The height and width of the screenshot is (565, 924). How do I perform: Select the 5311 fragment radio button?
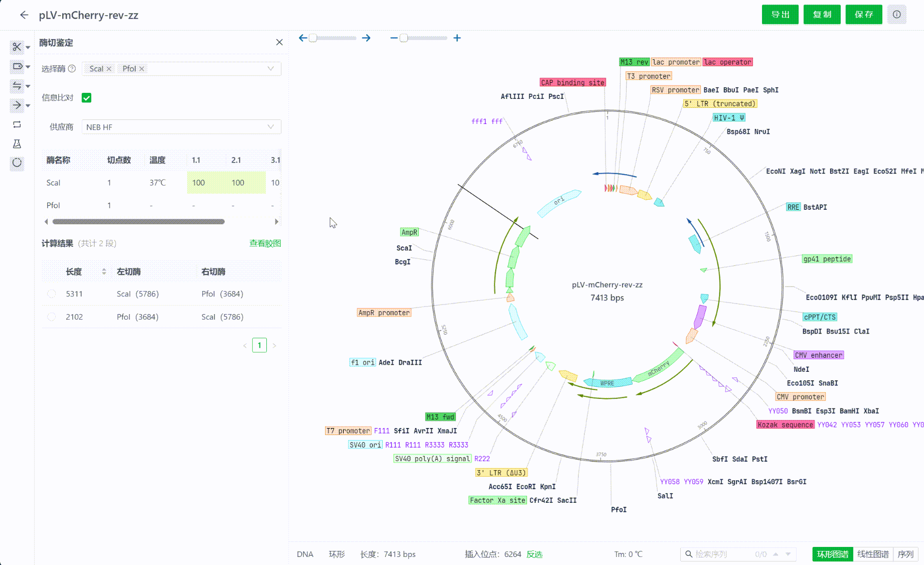(x=52, y=294)
